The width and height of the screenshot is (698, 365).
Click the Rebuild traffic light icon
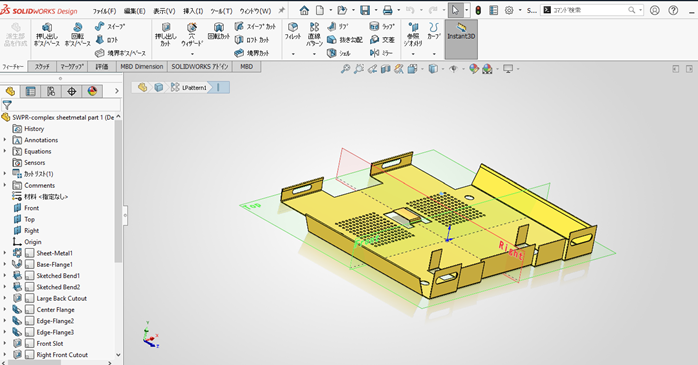tap(479, 10)
